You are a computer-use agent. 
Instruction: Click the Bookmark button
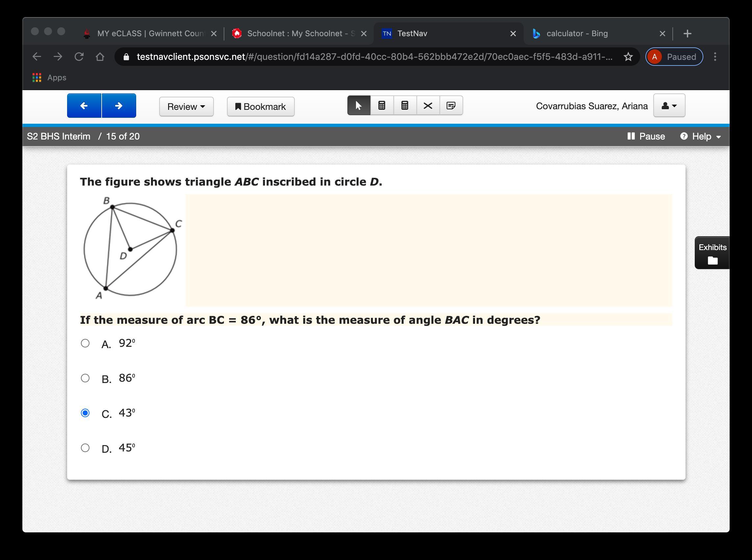[x=260, y=107]
